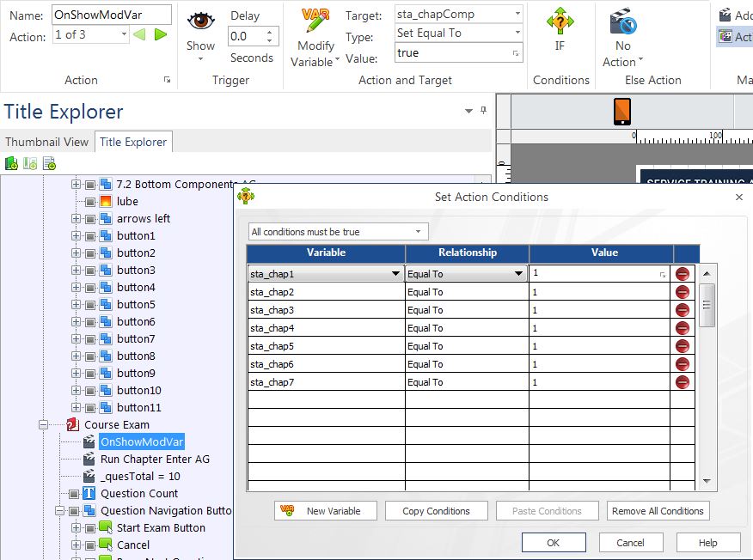Expand the button2 tree node
Screen dimensions: 753x560
pyautogui.click(x=76, y=253)
